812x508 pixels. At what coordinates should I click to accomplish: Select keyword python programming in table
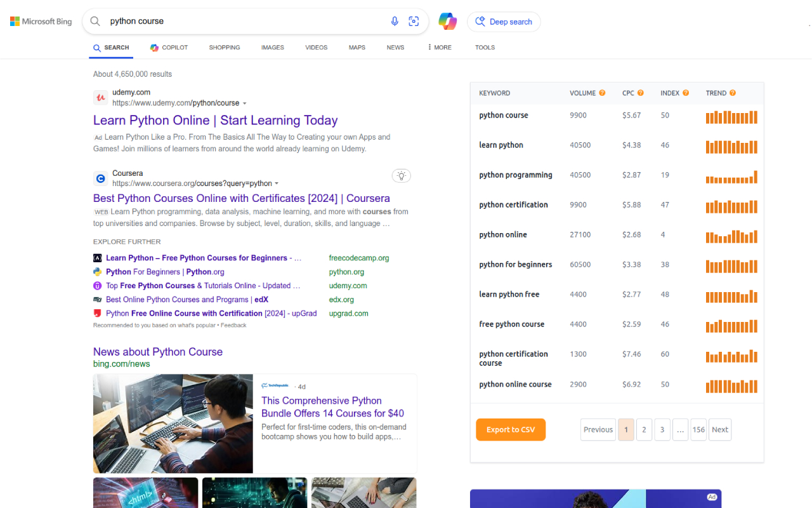click(516, 175)
